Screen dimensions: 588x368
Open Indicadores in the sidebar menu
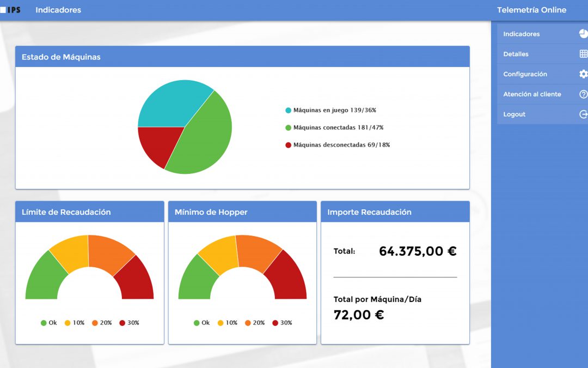coord(543,34)
